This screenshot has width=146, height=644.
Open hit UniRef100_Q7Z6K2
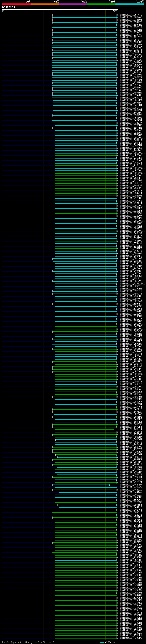click(131, 562)
